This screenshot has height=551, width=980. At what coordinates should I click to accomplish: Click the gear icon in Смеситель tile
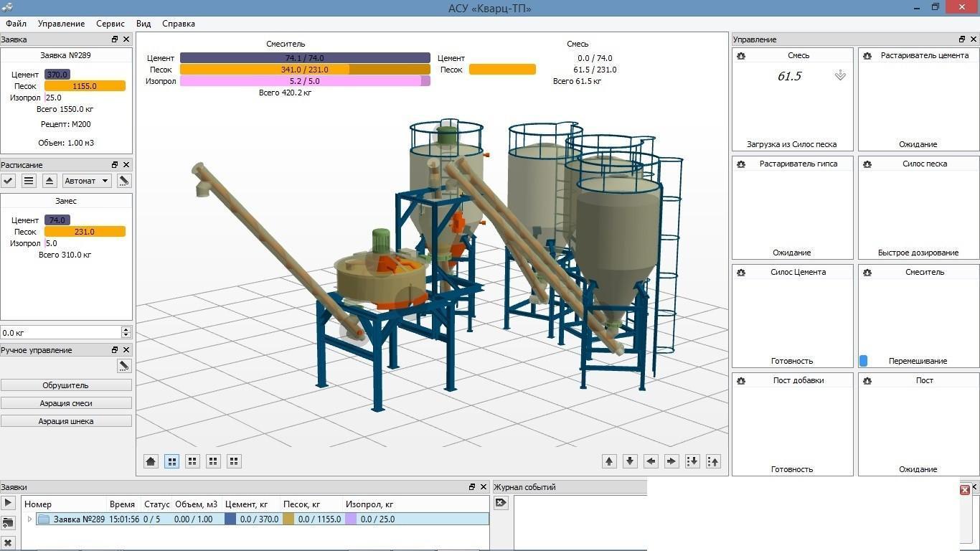(x=867, y=273)
